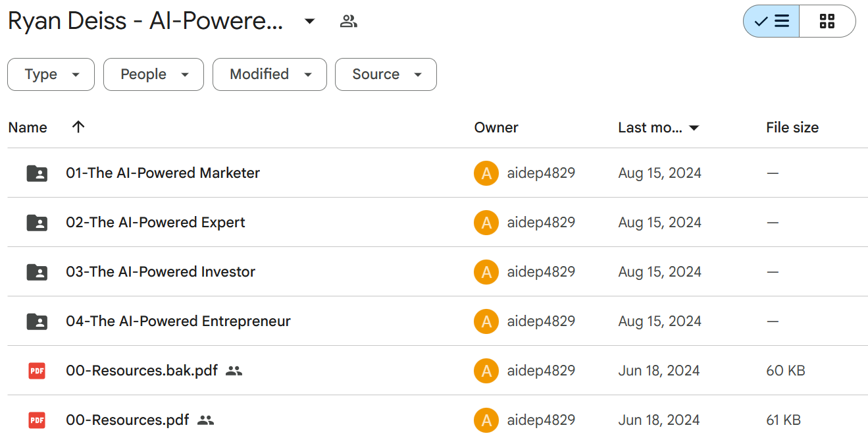Click the owner avatar in 01-The AI-Powered Marketer row

pos(486,173)
